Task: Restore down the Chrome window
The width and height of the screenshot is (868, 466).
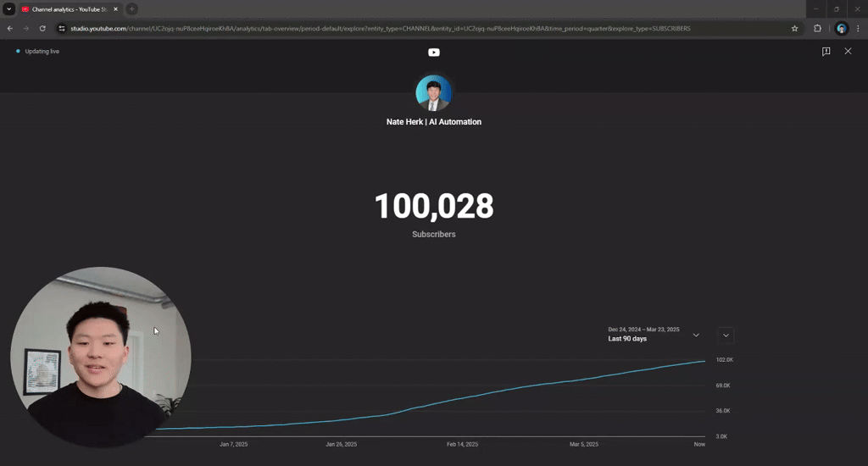Action: point(837,8)
